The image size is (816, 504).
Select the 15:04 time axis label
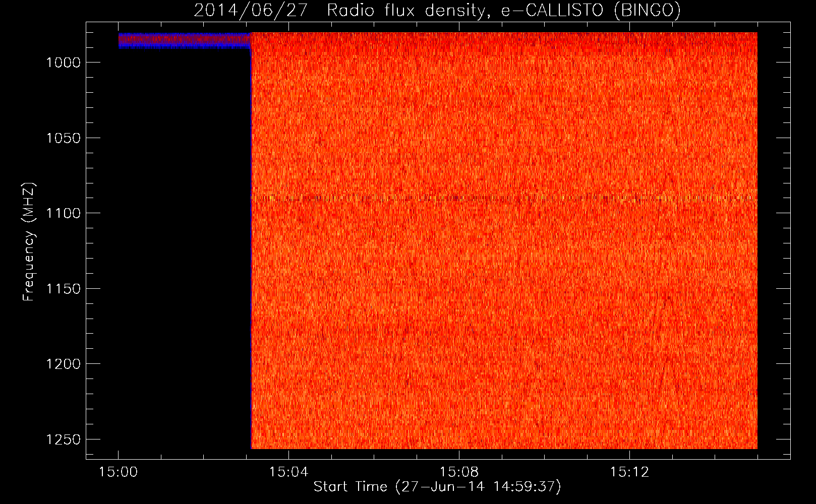pos(288,472)
